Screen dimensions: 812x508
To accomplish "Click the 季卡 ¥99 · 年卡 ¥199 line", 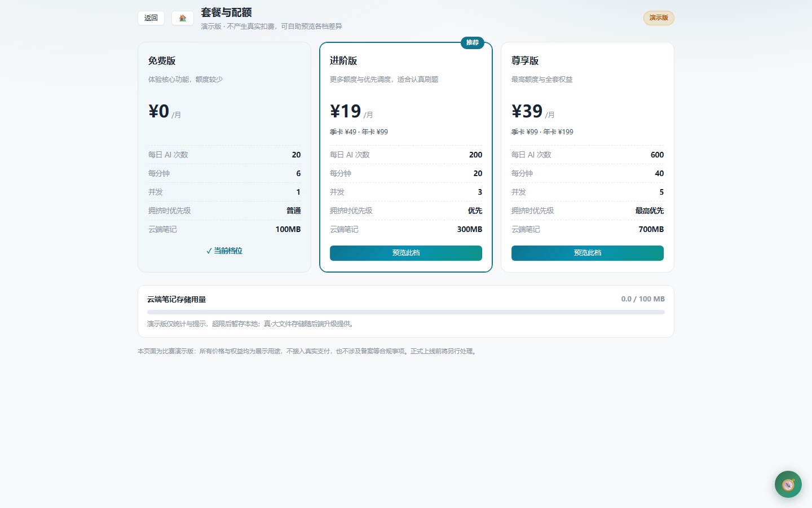I will [542, 132].
